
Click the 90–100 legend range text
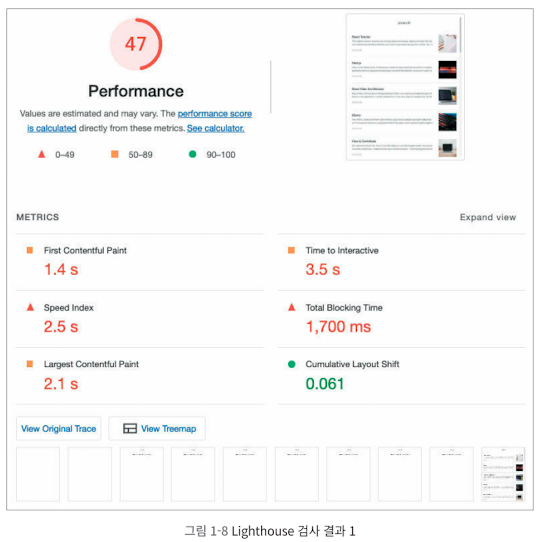coord(221,155)
